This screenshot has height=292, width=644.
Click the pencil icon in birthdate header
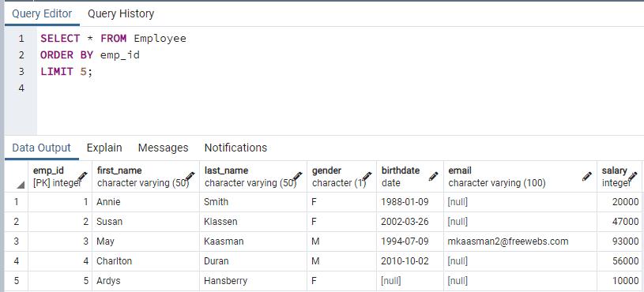[x=433, y=176]
